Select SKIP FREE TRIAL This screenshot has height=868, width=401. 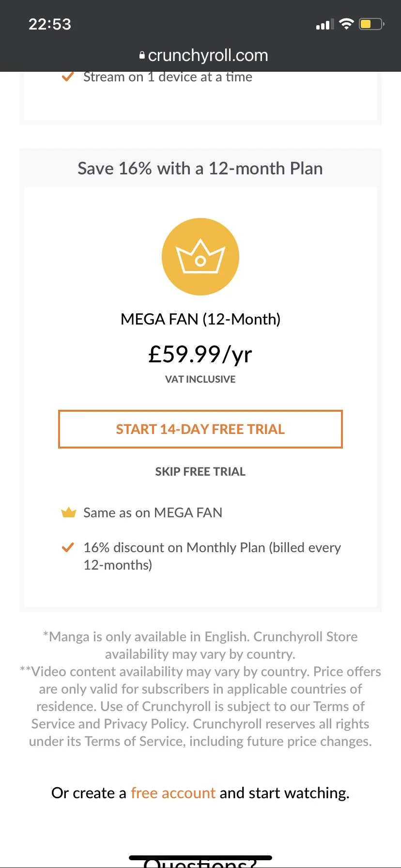[x=200, y=471]
